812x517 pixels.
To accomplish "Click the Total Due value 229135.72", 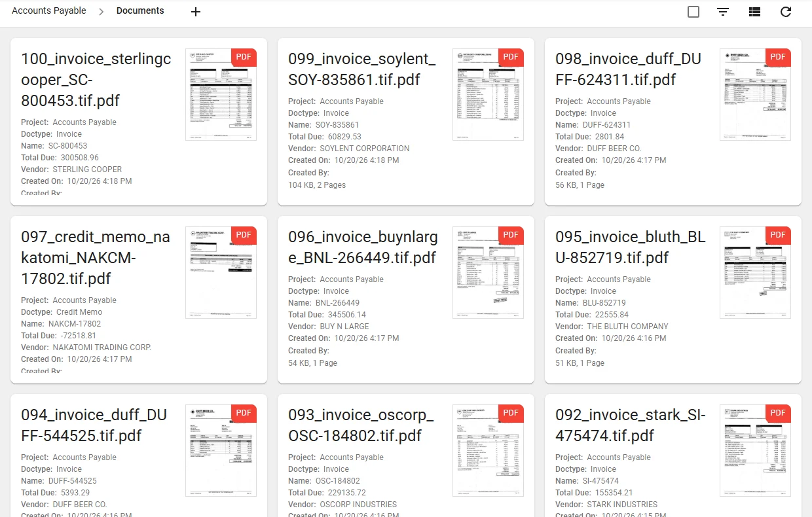I will coord(346,493).
